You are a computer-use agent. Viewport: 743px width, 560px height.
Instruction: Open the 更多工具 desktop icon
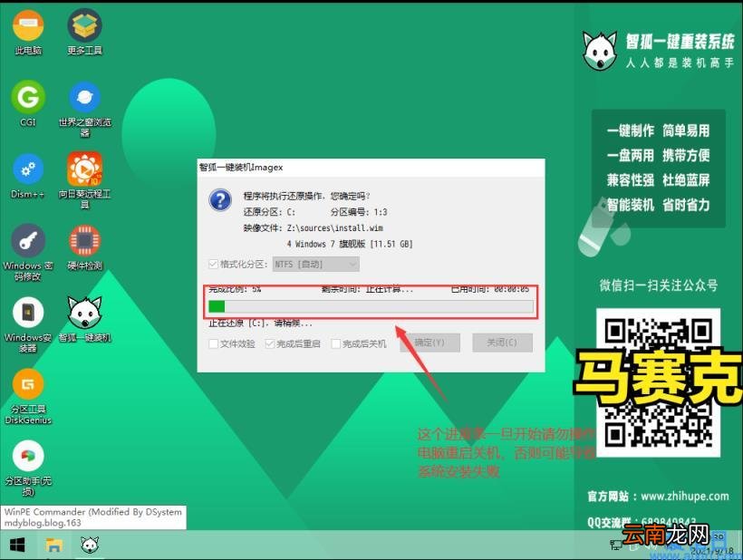pyautogui.click(x=84, y=32)
